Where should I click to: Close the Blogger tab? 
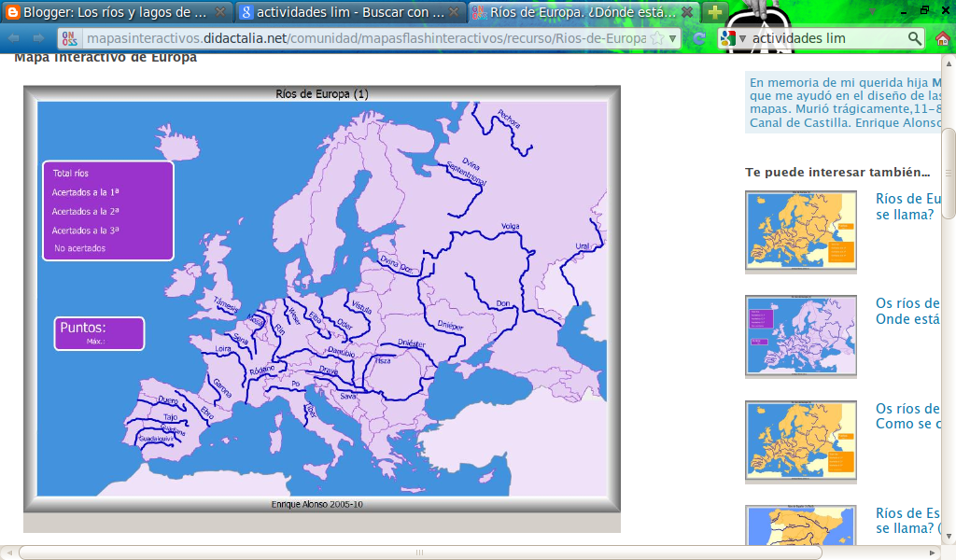pos(220,11)
